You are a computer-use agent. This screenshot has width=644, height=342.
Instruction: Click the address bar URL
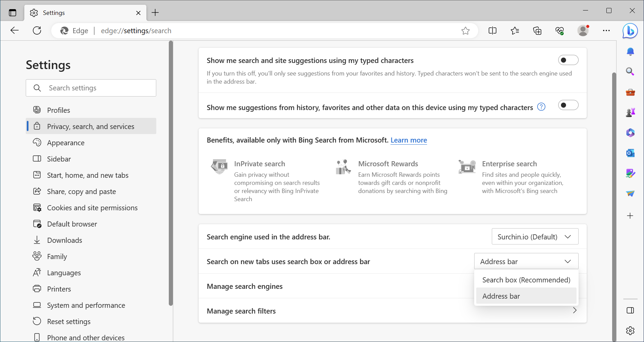tap(136, 31)
